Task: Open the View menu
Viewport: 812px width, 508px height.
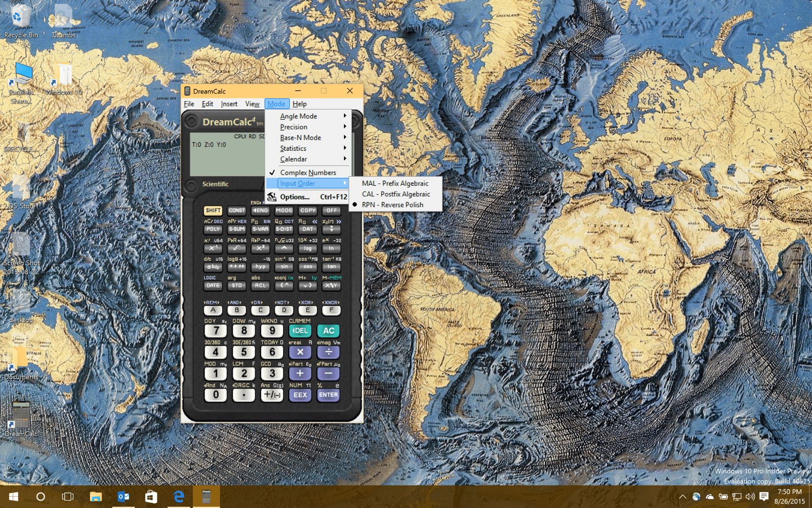Action: point(252,104)
